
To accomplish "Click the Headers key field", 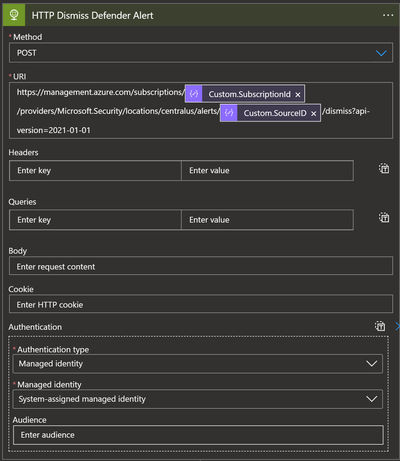I will coord(95,171).
